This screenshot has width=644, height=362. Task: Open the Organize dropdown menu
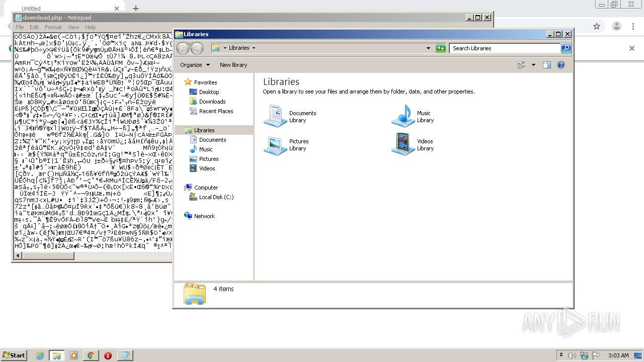(x=195, y=65)
